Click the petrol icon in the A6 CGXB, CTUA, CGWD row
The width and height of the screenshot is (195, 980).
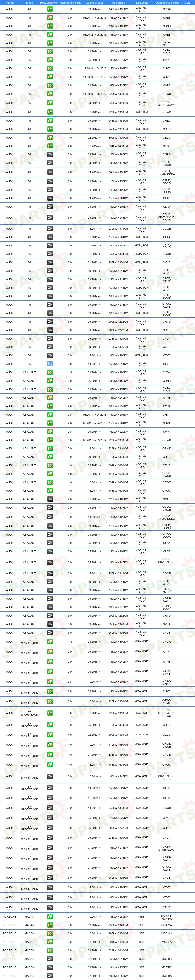[x=50, y=103]
